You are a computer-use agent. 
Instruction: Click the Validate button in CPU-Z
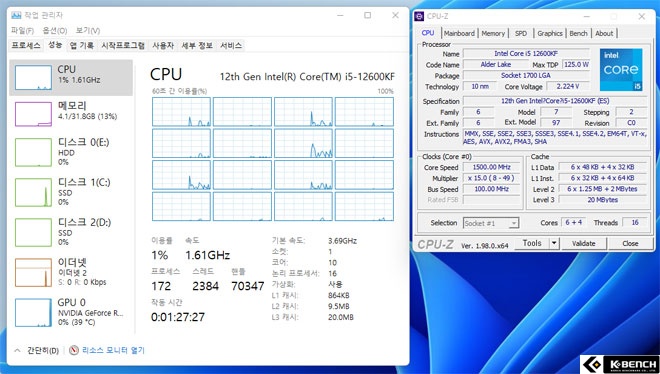point(583,243)
